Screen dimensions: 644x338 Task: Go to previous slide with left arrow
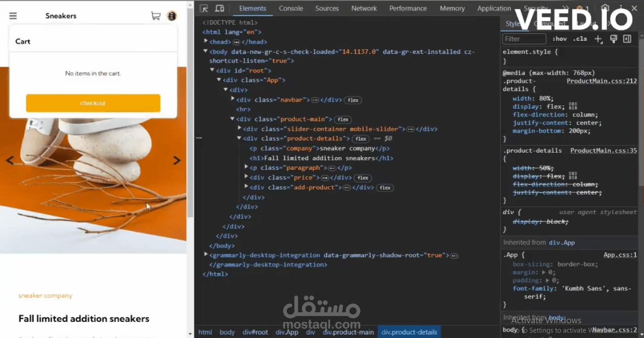[x=10, y=160]
